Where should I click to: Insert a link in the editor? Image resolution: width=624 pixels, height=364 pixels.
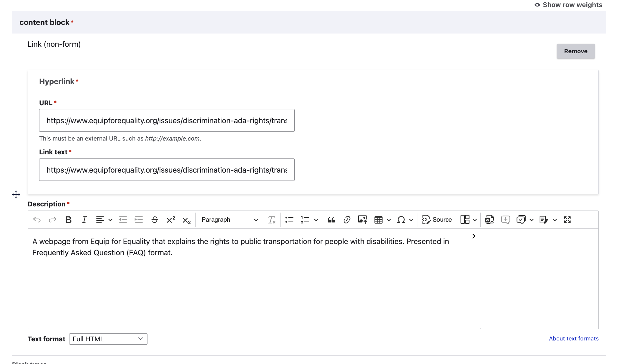click(347, 220)
